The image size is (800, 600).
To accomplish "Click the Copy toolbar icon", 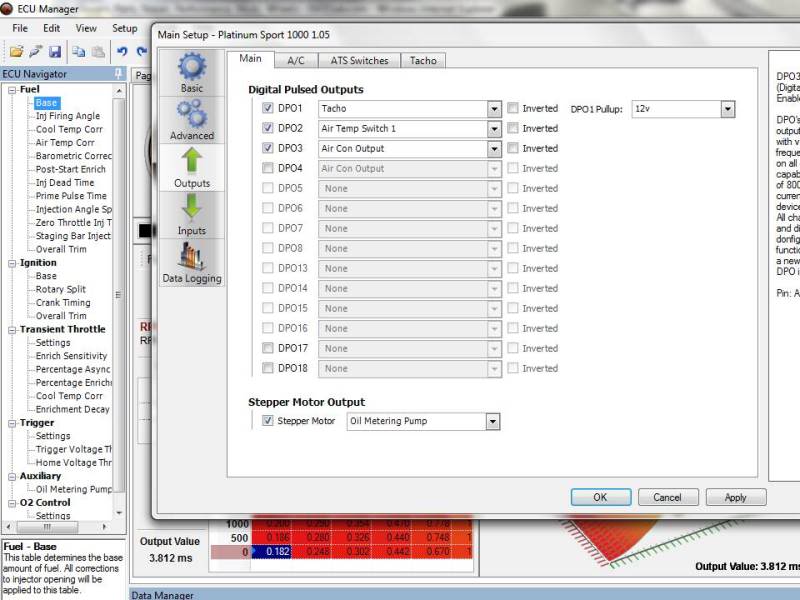I will [x=78, y=52].
